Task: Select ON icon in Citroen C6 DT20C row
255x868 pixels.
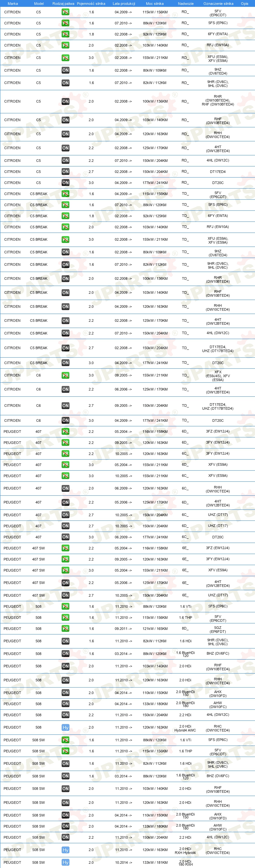Action: coord(66,420)
